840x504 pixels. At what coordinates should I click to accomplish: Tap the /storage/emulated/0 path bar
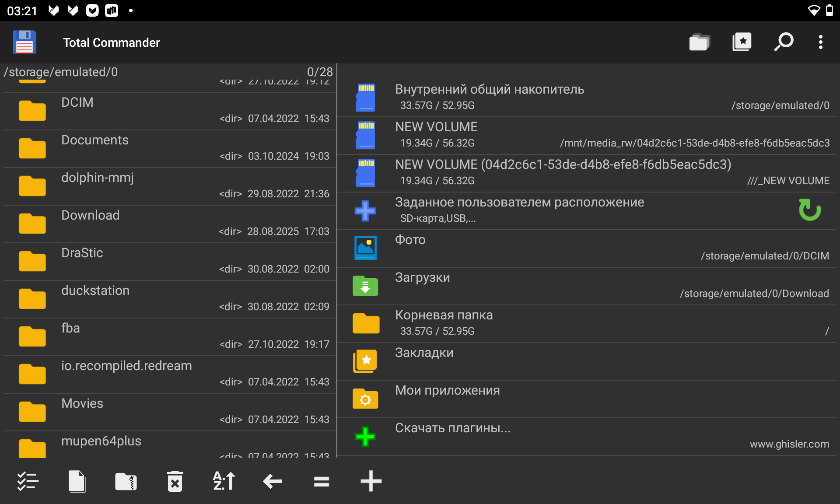tap(61, 72)
